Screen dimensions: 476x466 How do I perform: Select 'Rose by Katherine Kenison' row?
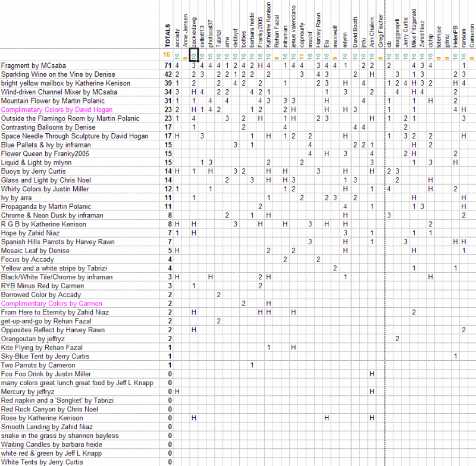[42, 418]
